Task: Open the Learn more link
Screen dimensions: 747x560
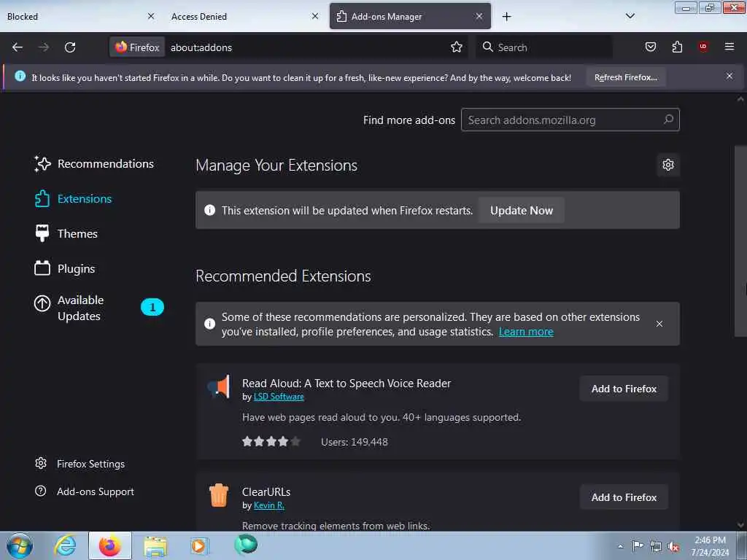Action: coord(526,332)
